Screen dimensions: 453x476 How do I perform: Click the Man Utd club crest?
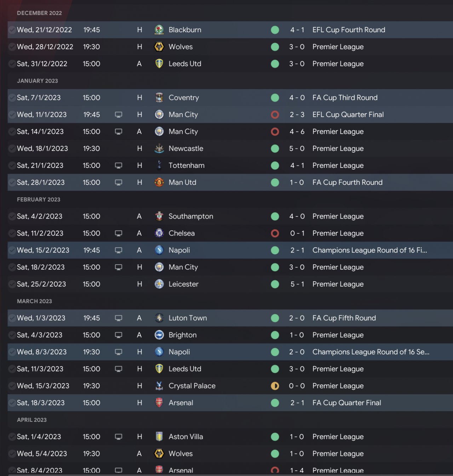159,182
